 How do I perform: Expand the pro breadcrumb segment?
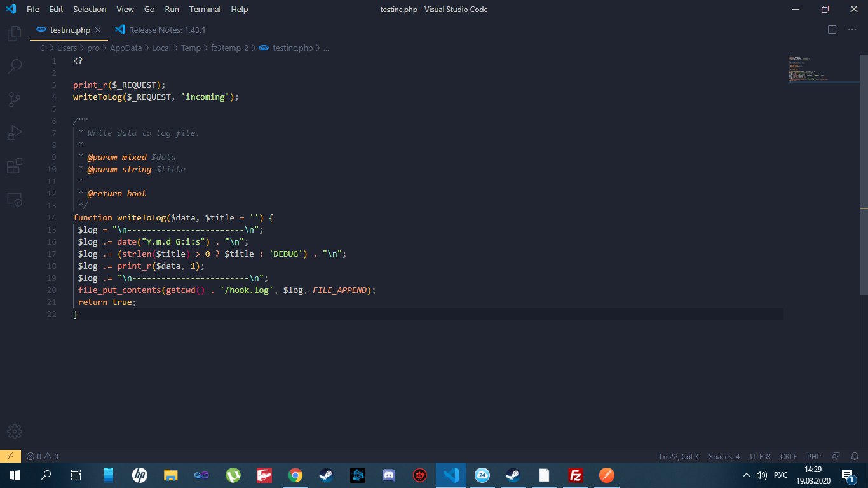pyautogui.click(x=93, y=48)
